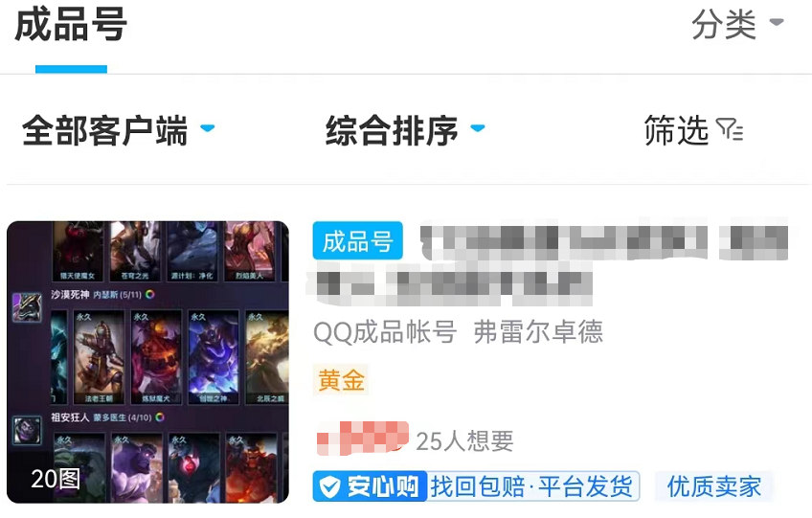The height and width of the screenshot is (518, 812).
Task: Click the 炼狱魔犬 skin card
Action: click(156, 357)
